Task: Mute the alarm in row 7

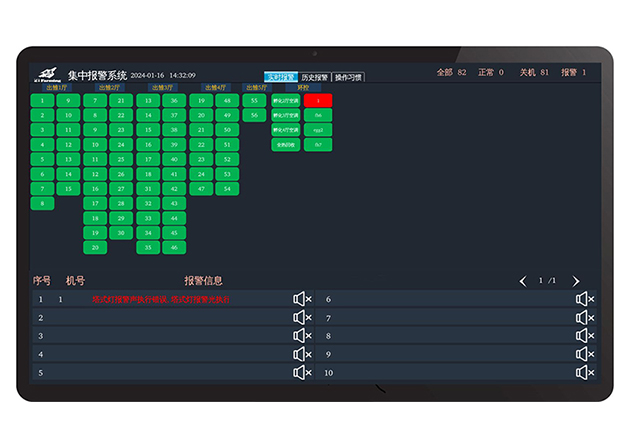Action: pyautogui.click(x=585, y=317)
